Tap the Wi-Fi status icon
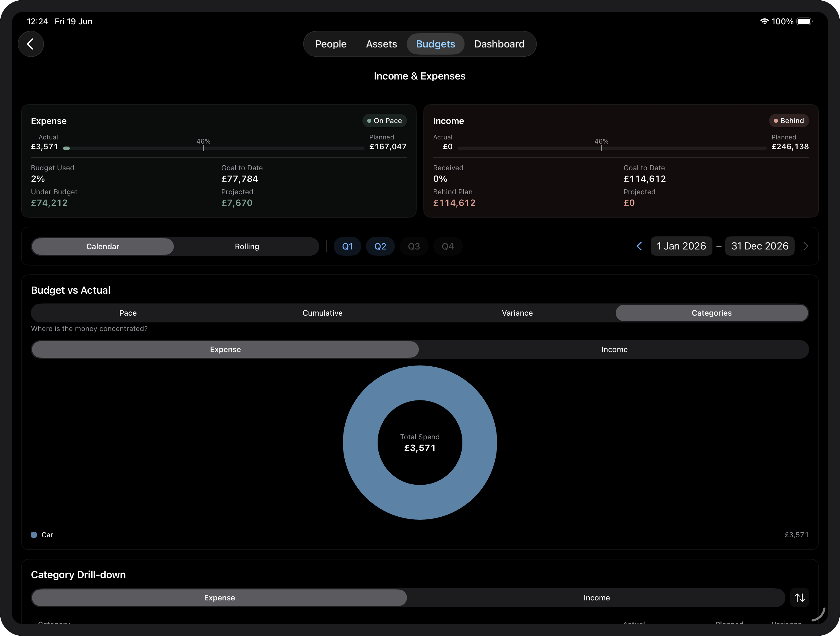Viewport: 840px width, 636px height. coord(764,21)
